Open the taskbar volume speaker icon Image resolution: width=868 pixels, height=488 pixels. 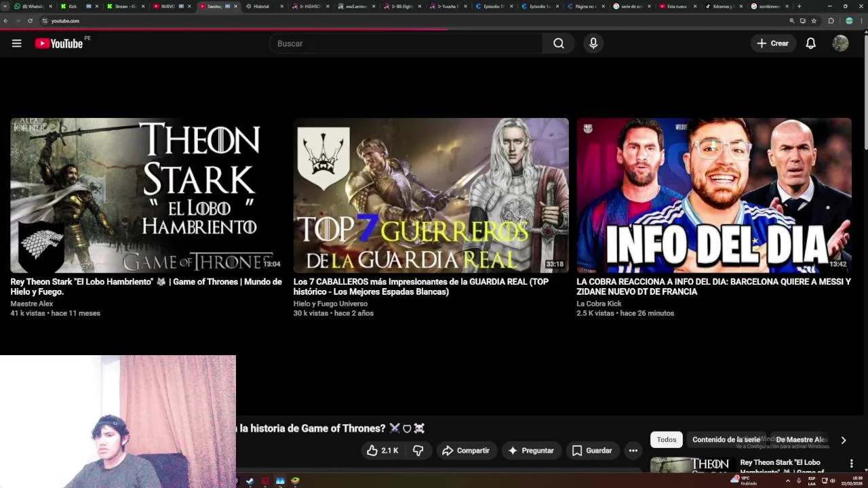coord(833,481)
